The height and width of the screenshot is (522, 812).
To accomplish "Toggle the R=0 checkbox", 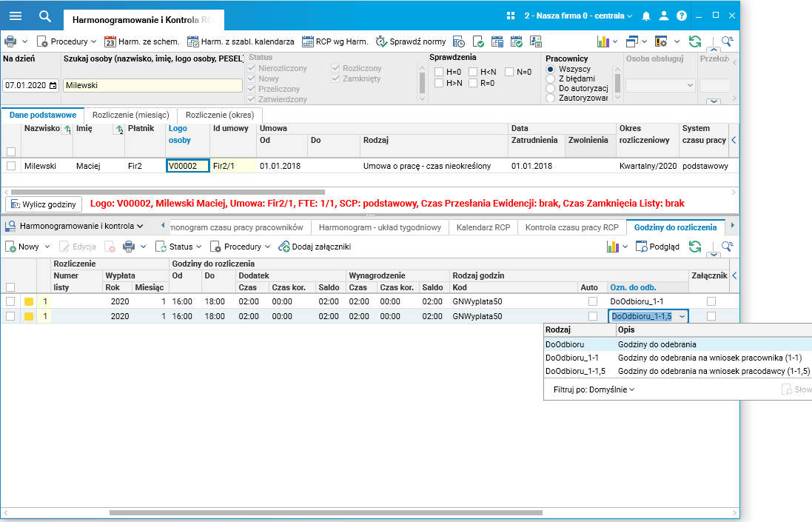I will [473, 83].
